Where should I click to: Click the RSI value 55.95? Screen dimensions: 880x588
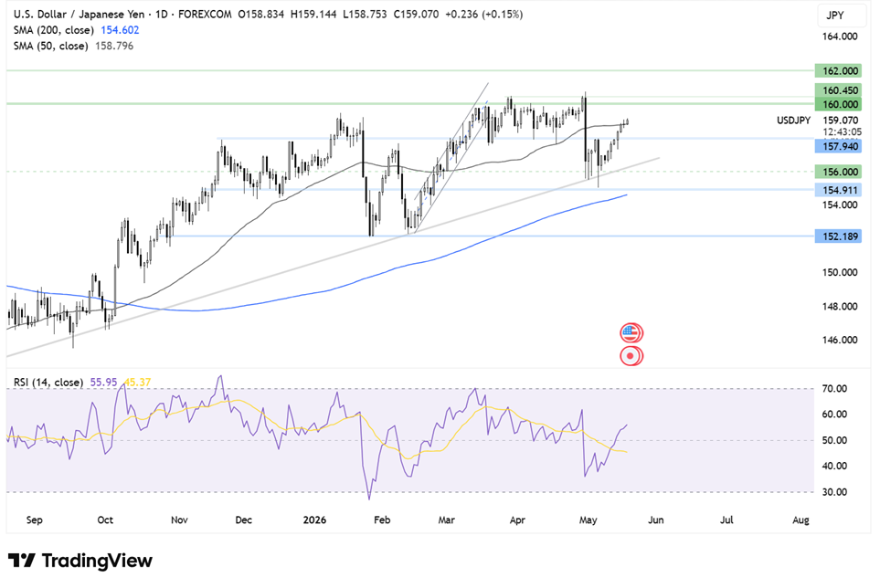[x=104, y=383]
